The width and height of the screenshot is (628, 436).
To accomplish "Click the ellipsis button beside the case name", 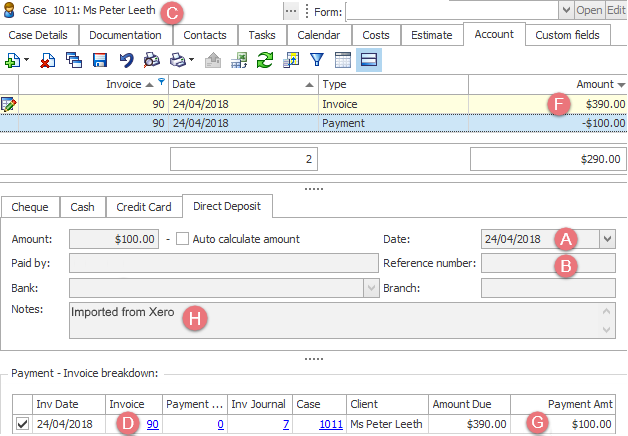I will click(291, 11).
